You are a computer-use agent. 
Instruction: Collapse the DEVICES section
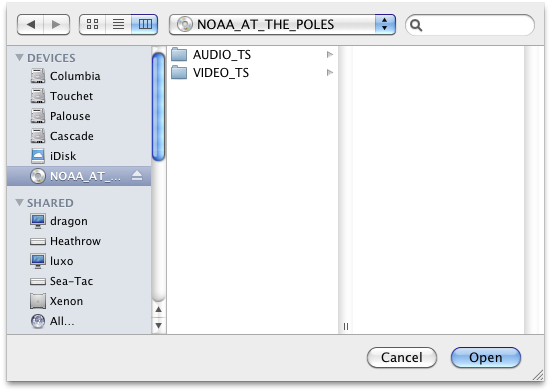pyautogui.click(x=19, y=57)
